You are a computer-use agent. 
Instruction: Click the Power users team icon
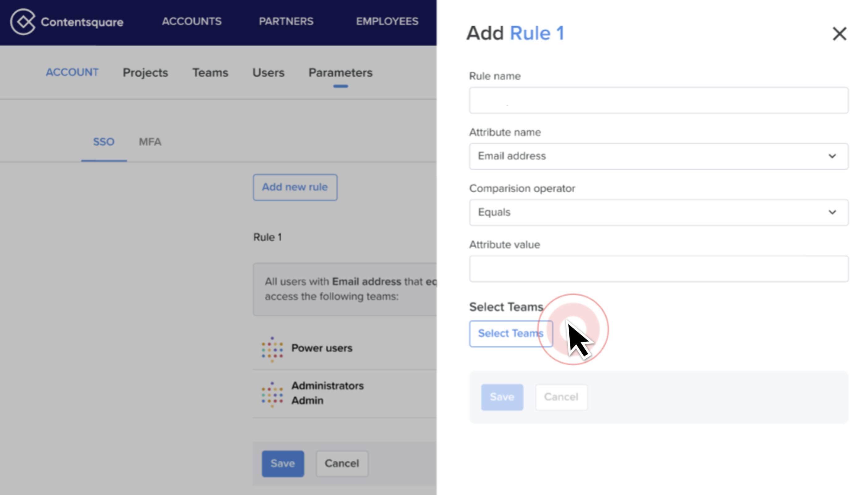[272, 349]
